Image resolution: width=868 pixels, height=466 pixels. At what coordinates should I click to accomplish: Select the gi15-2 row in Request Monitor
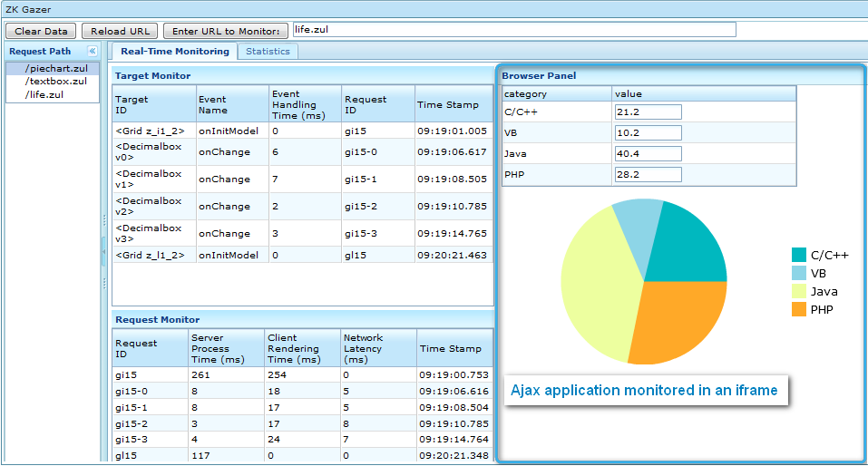coord(303,424)
